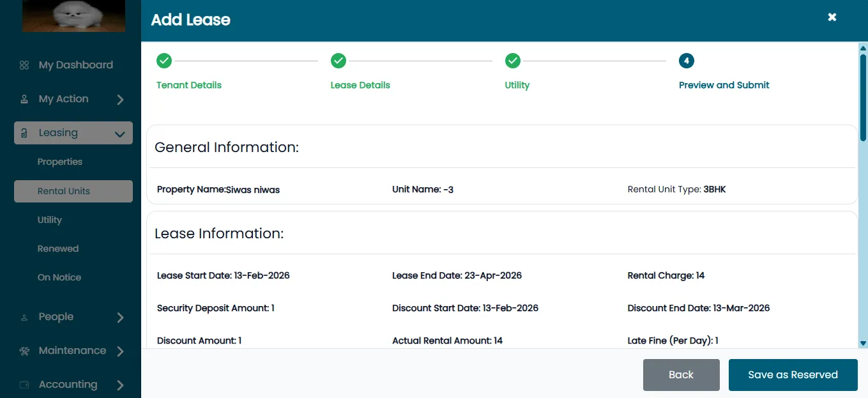Click the Utility green checkmark step
The image size is (868, 398).
click(513, 61)
